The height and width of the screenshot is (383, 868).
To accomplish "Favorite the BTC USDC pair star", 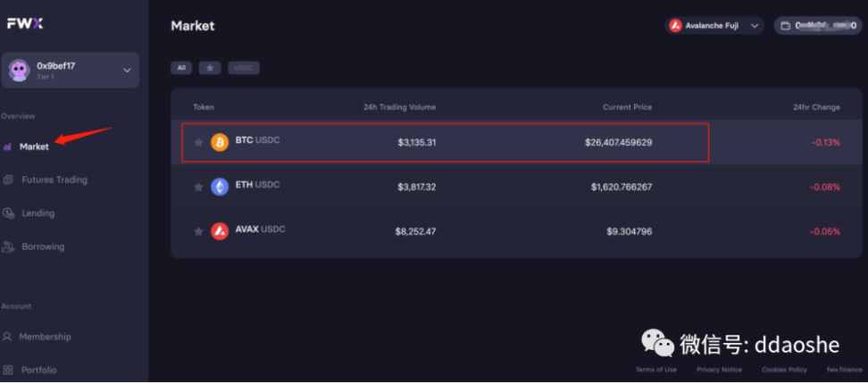I will click(198, 142).
